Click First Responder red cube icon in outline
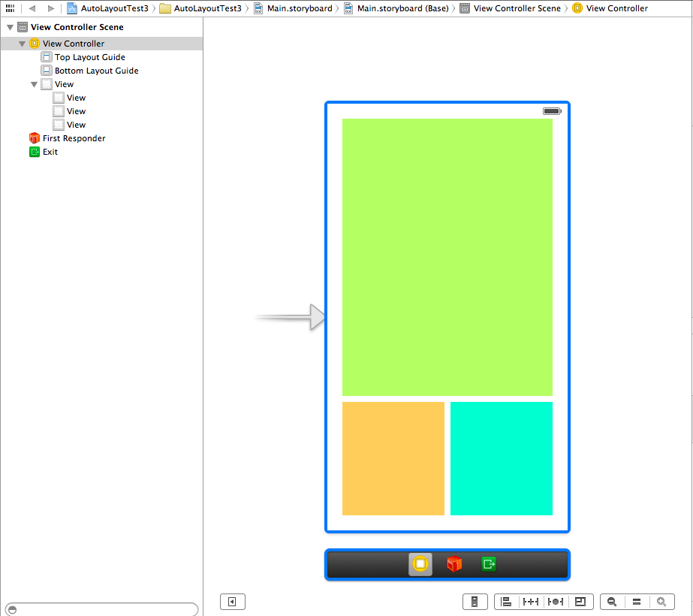The width and height of the screenshot is (693, 616). pyautogui.click(x=35, y=138)
